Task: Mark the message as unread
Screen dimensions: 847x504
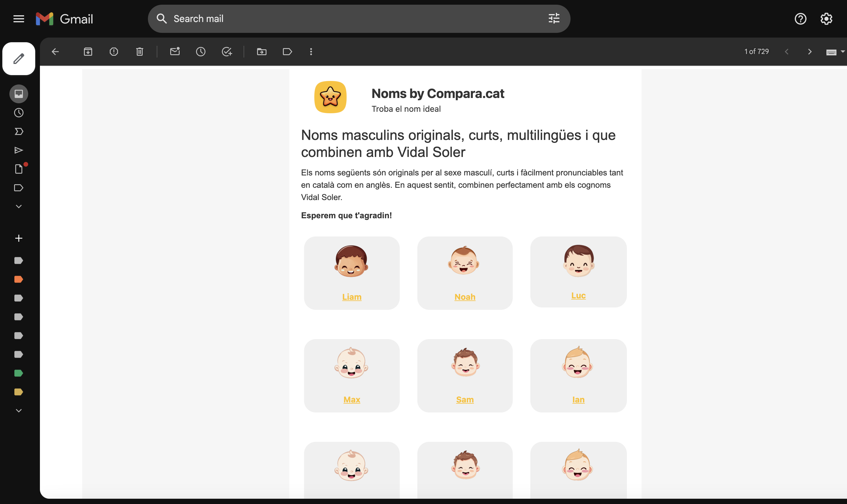Action: click(175, 52)
